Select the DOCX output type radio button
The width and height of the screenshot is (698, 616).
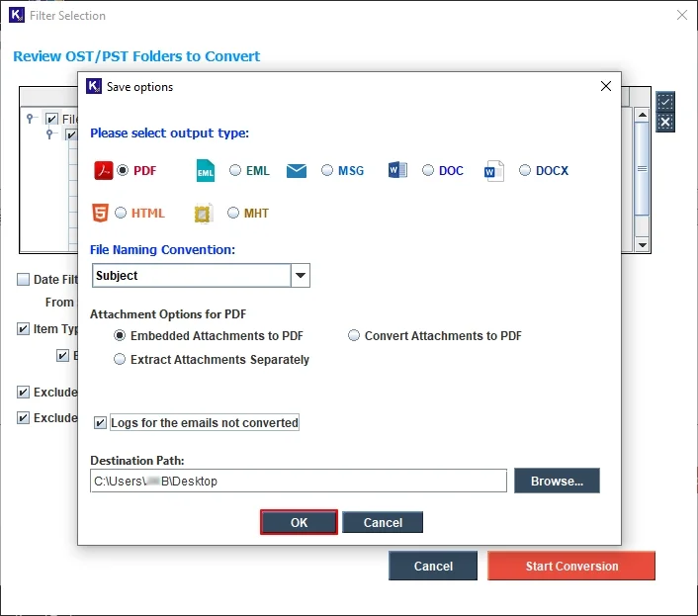(x=525, y=170)
